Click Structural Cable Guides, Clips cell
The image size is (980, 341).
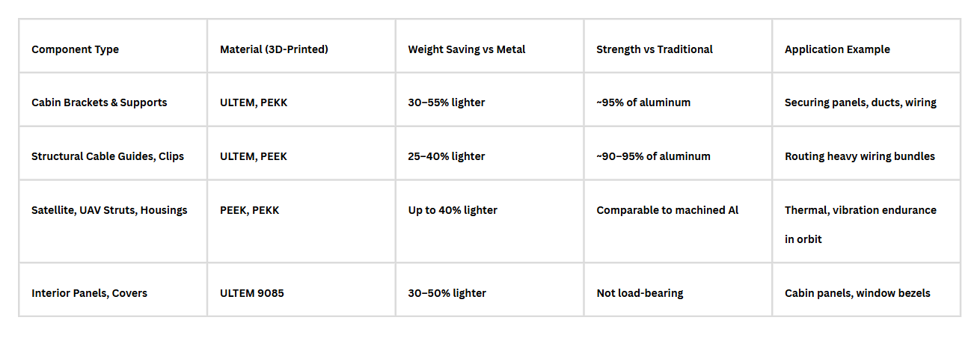113,153
